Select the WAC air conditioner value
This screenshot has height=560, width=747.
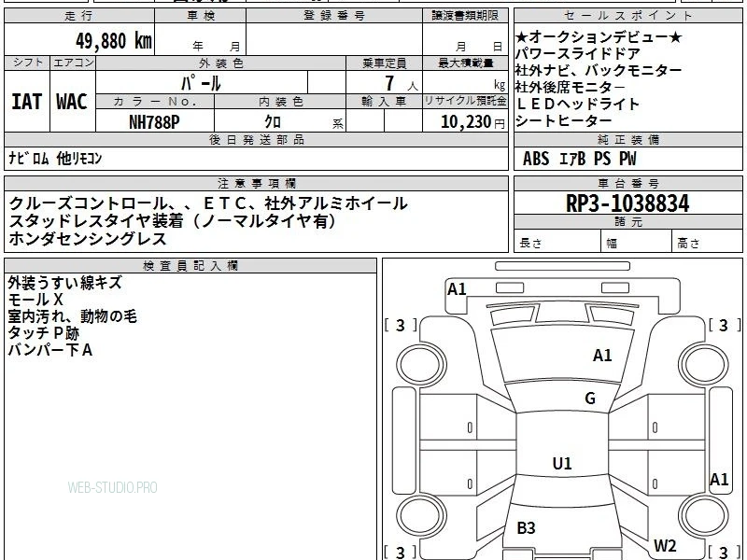point(72,102)
